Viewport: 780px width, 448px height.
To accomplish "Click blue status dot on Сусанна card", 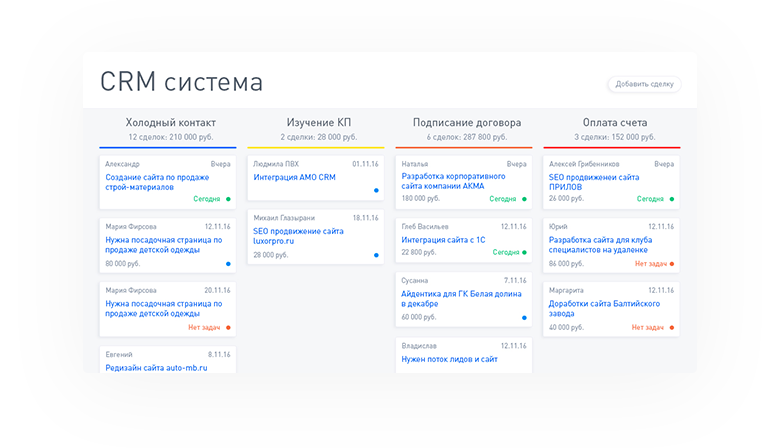I will (x=524, y=318).
